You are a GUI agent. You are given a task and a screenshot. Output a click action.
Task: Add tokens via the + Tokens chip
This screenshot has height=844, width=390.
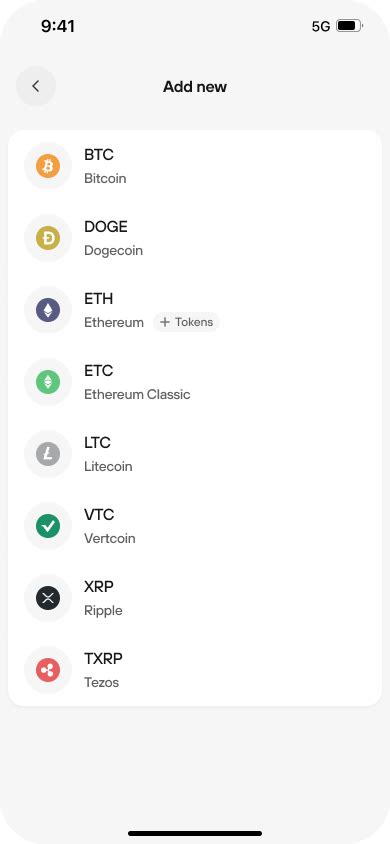(187, 322)
